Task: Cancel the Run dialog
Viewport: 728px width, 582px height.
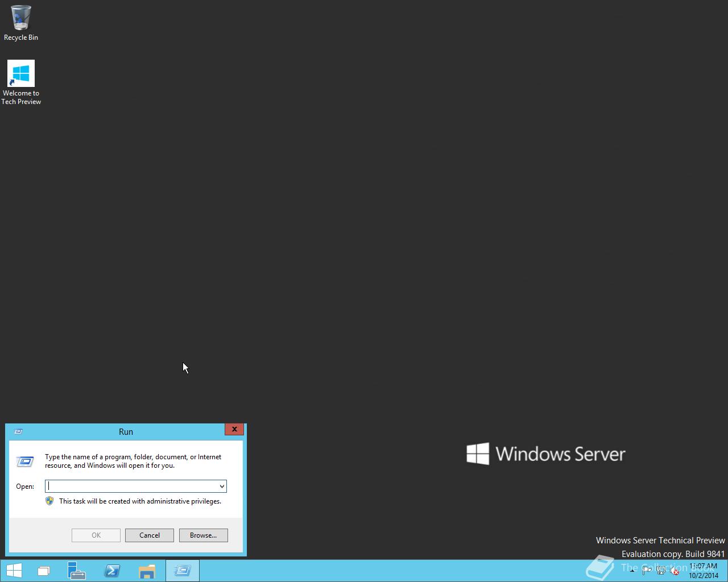Action: click(x=150, y=535)
